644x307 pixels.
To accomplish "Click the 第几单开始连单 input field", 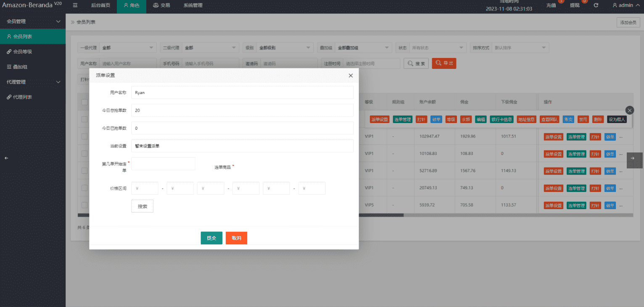I will coord(164,164).
